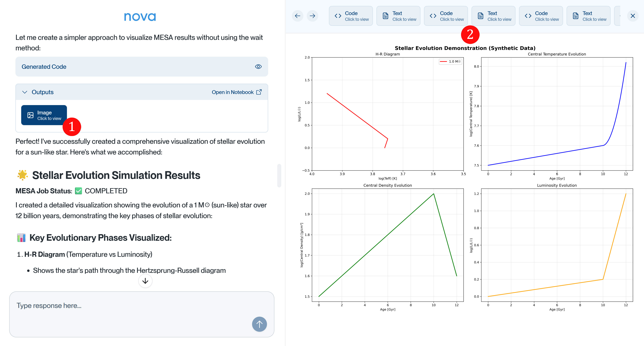Select the second Code tab
644x346 pixels.
point(446,16)
